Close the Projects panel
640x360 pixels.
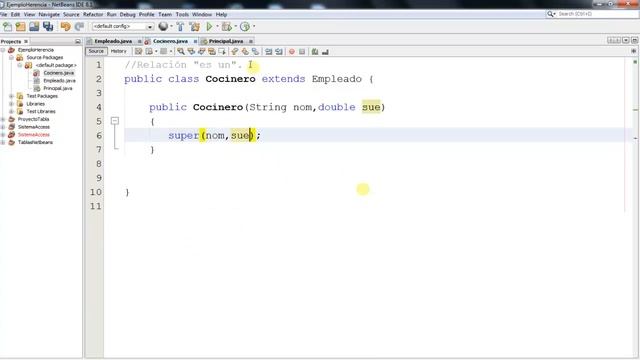click(26, 41)
